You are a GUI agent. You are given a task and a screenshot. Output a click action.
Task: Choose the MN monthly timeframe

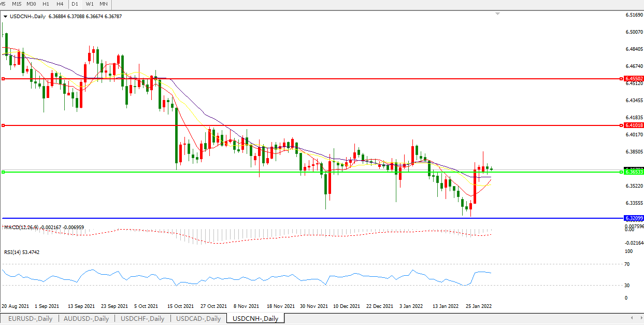104,4
